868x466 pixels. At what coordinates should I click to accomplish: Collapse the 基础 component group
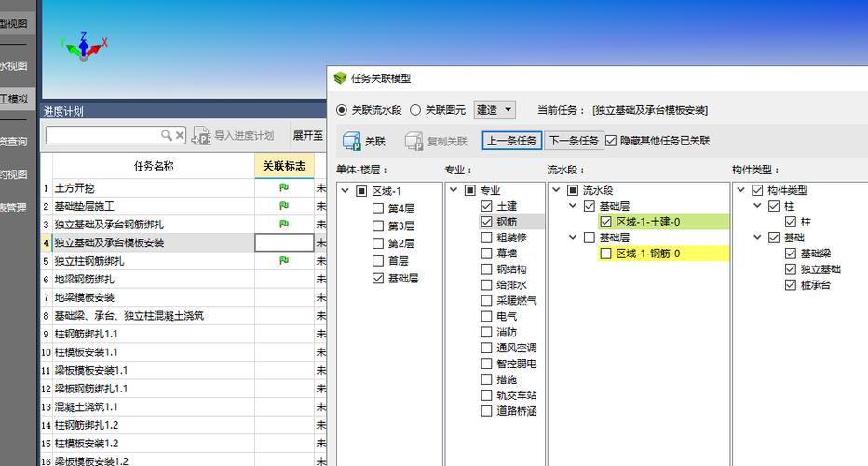click(x=758, y=237)
